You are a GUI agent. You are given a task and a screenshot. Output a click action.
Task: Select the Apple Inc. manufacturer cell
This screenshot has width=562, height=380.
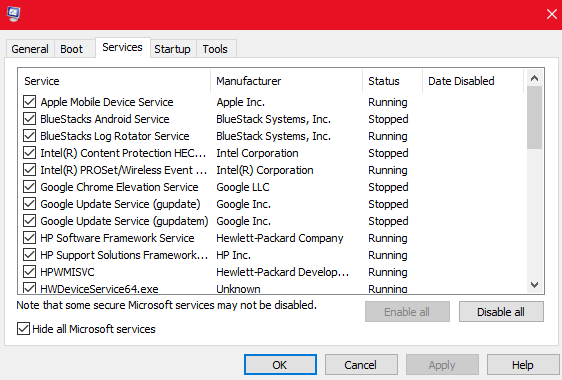240,102
